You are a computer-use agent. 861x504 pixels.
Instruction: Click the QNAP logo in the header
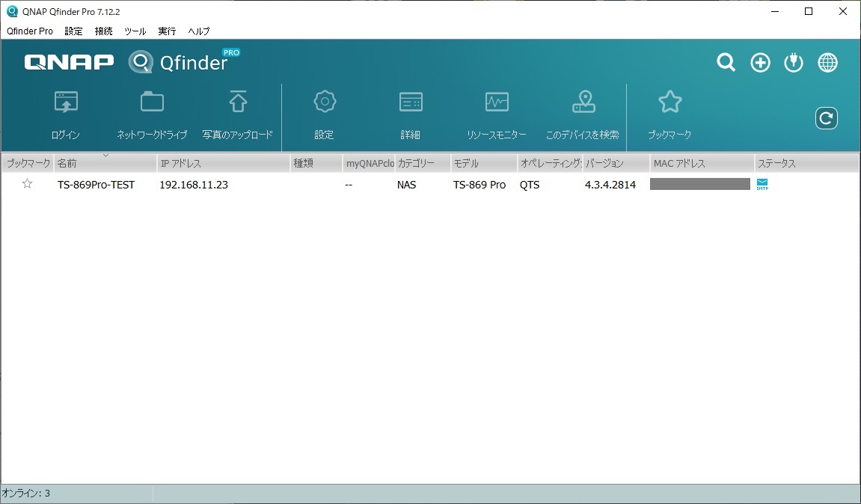tap(69, 62)
